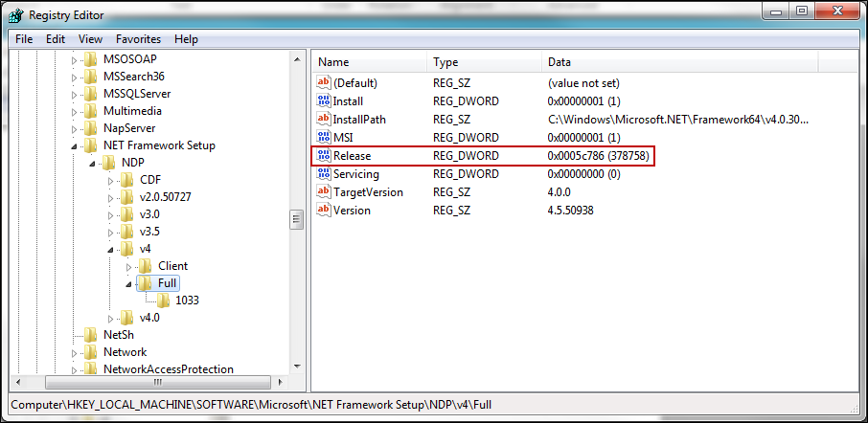Open the File menu
This screenshot has width=868, height=423.
coord(24,39)
